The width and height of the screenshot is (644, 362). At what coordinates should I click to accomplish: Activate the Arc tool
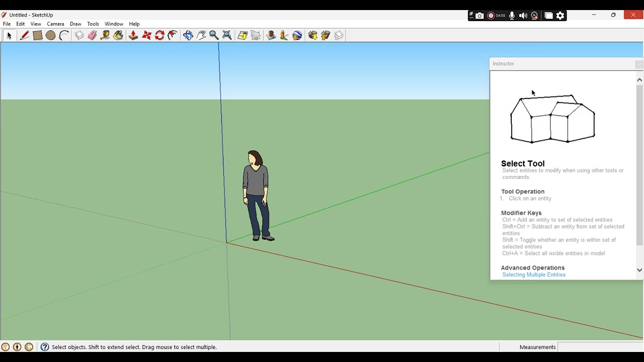[63, 35]
